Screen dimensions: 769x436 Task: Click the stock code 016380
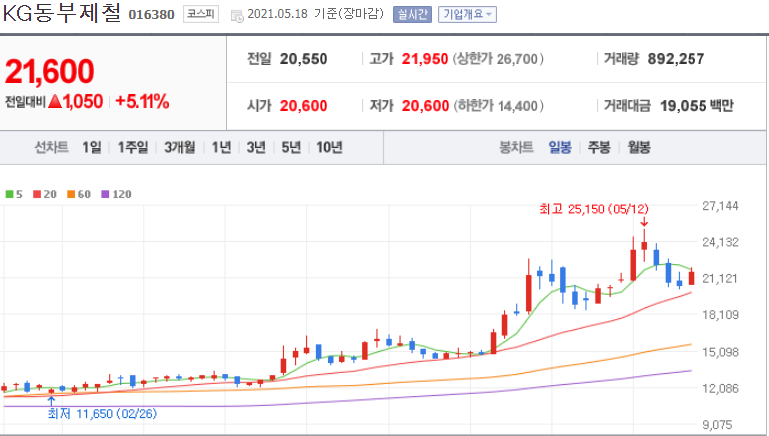[152, 15]
